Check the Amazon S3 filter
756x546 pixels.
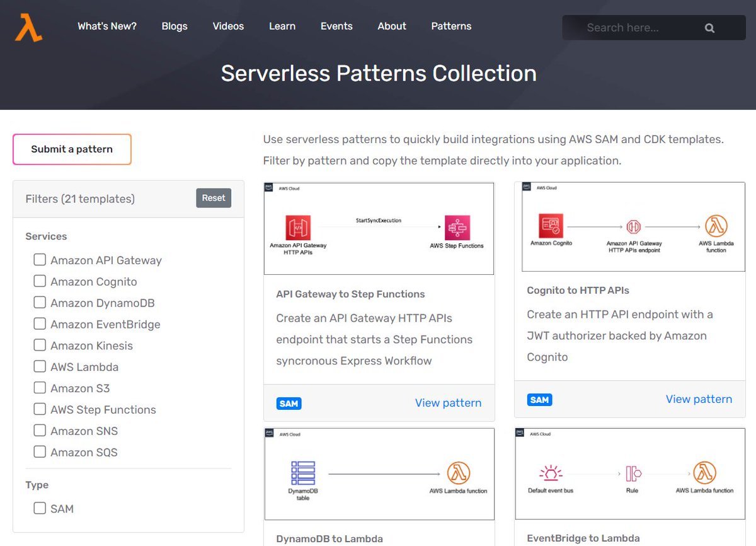pos(40,388)
